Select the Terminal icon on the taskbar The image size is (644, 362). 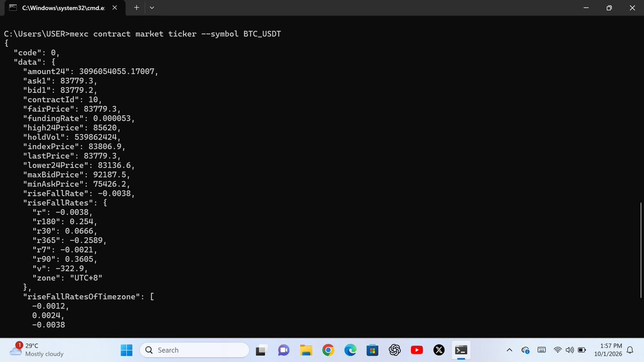click(460, 350)
